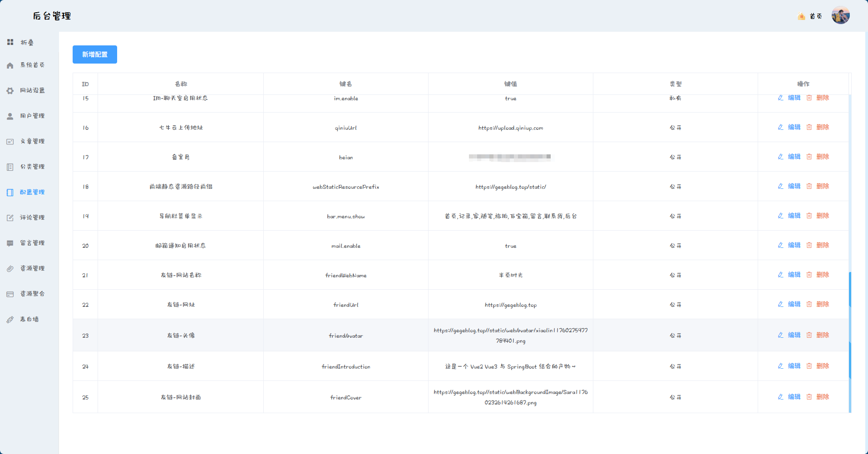This screenshot has width=868, height=454.
Task: Open 留言管理 menu item
Action: click(30, 243)
